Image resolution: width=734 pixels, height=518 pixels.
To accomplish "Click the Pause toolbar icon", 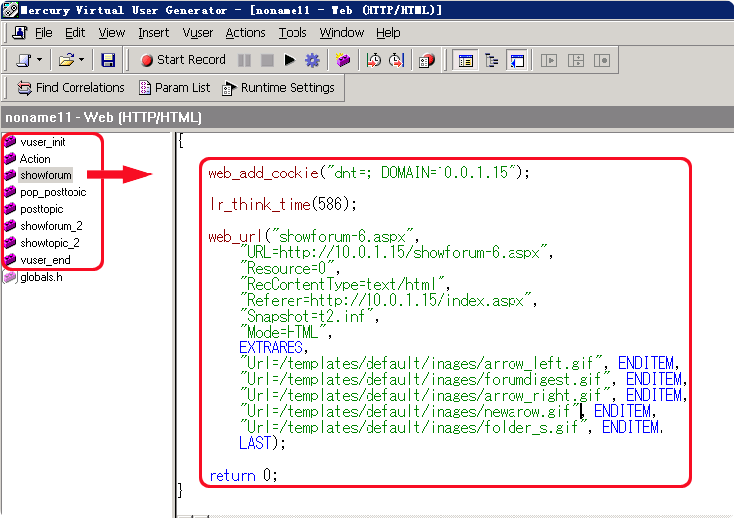I will click(244, 60).
